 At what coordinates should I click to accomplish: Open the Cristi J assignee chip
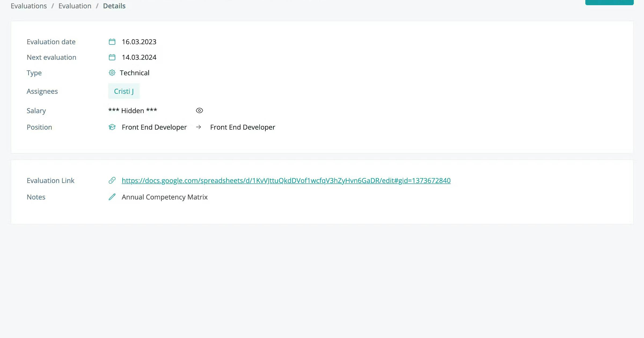click(x=124, y=91)
